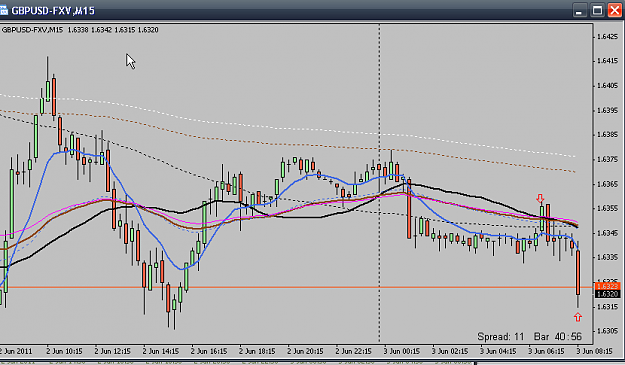Click the 2 Jun 14:15 time axis label

(161, 351)
